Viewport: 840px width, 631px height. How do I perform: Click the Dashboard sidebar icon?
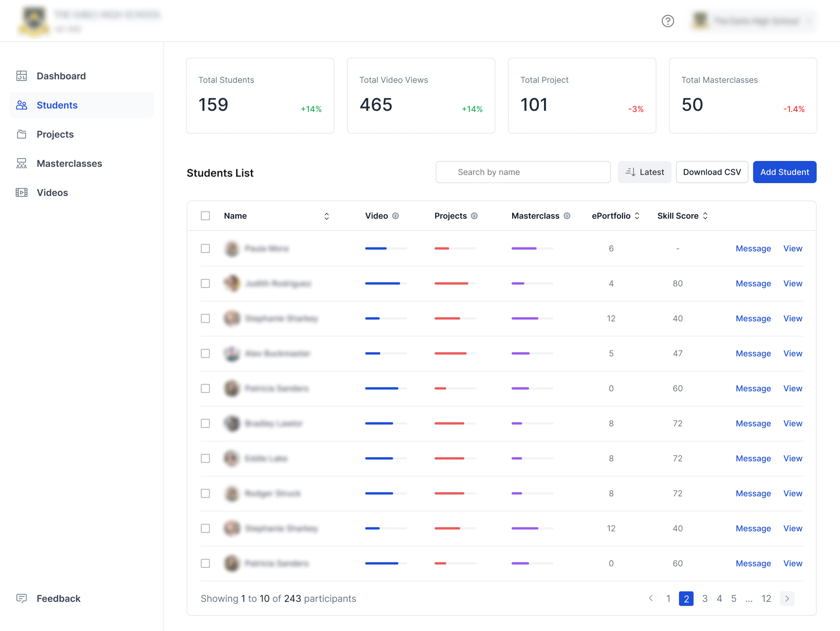click(22, 76)
